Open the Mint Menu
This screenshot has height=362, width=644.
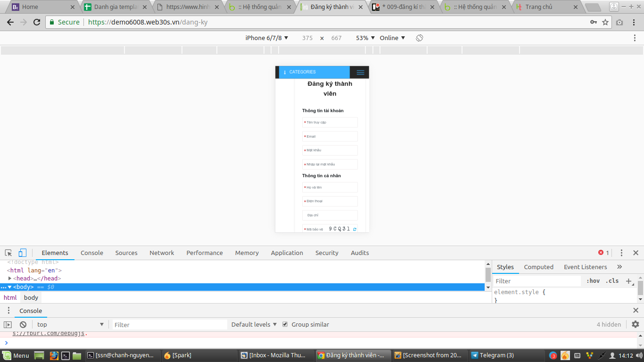coord(16,355)
